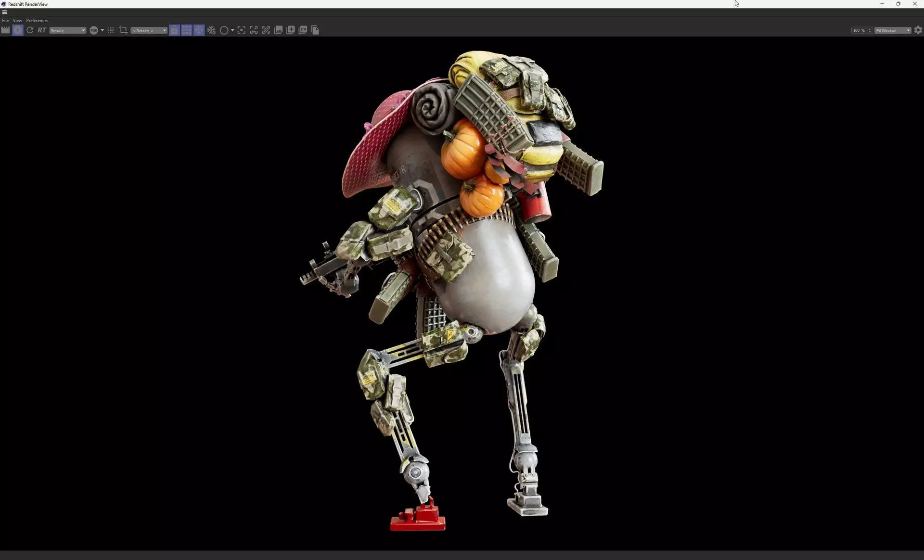Select the crop region render tool
Image resolution: width=924 pixels, height=560 pixels.
point(123,30)
